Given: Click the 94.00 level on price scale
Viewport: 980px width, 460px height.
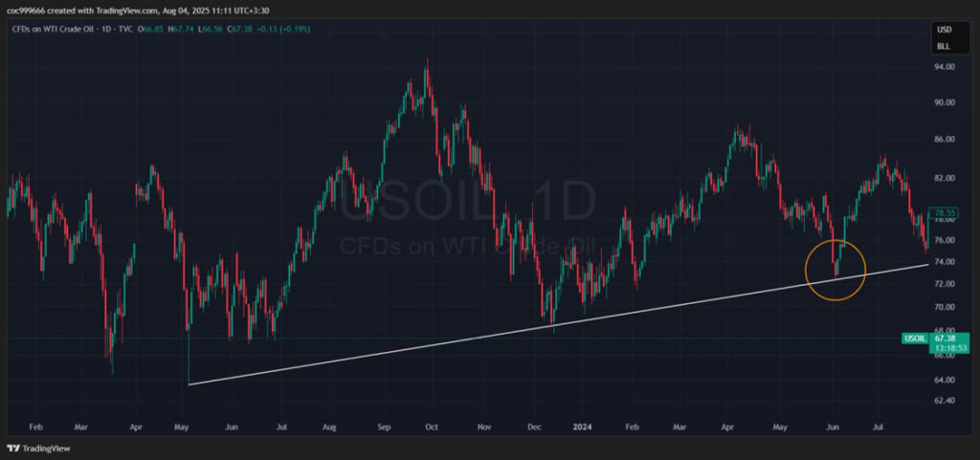Looking at the screenshot, I should [945, 67].
